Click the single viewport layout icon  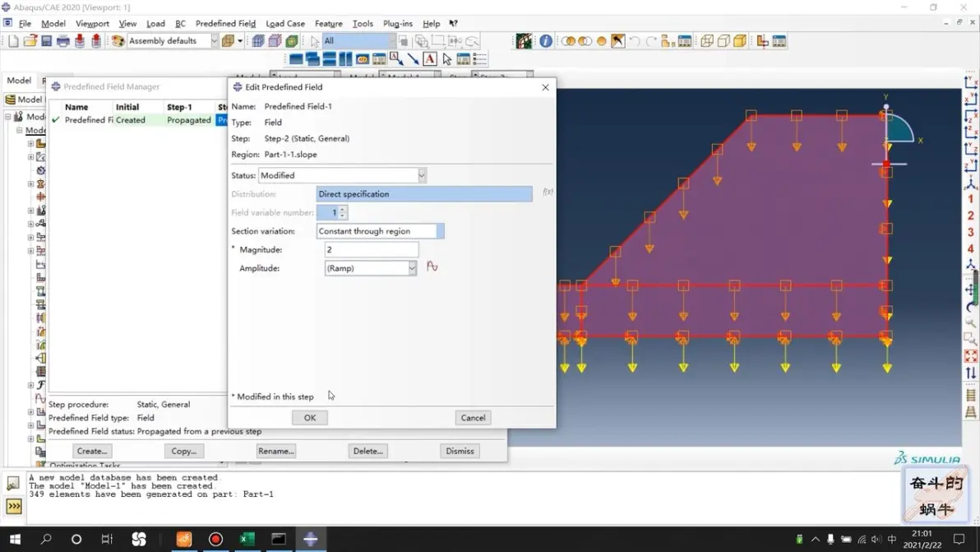pos(296,58)
